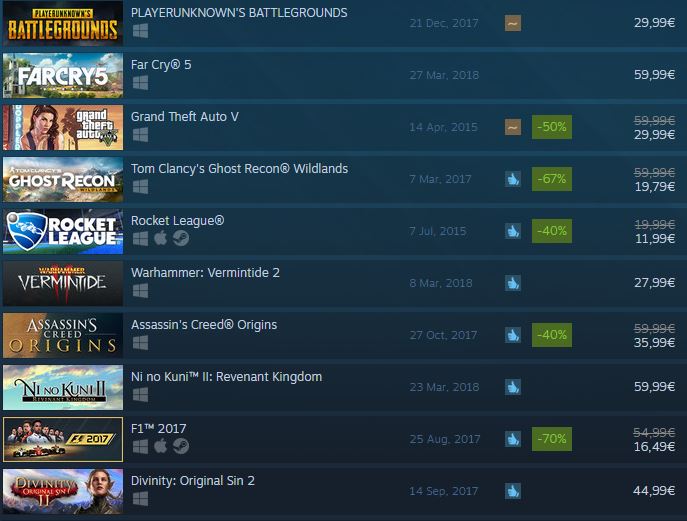Click the positive thumbs-up icon for Ghost Recon Wildlands

[x=513, y=179]
